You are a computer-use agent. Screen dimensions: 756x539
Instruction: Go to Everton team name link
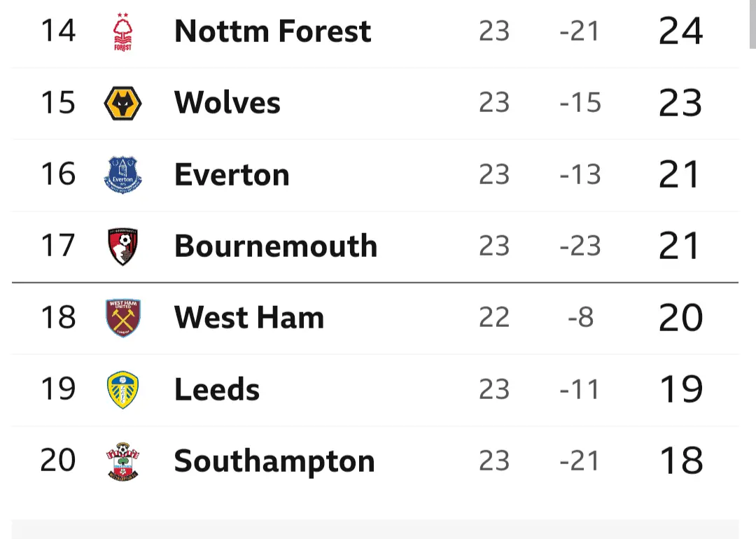[232, 175]
